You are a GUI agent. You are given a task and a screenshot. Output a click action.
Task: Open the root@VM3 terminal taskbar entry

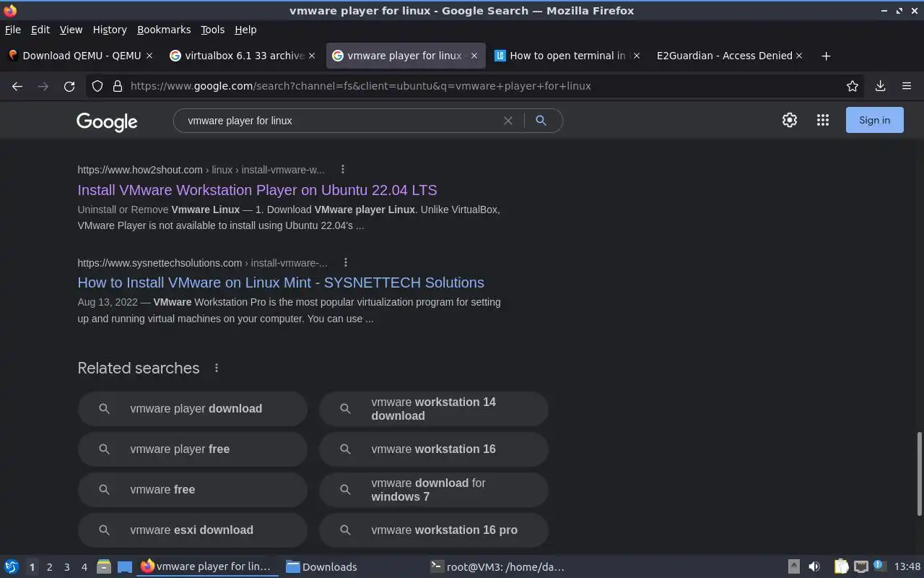pyautogui.click(x=497, y=566)
